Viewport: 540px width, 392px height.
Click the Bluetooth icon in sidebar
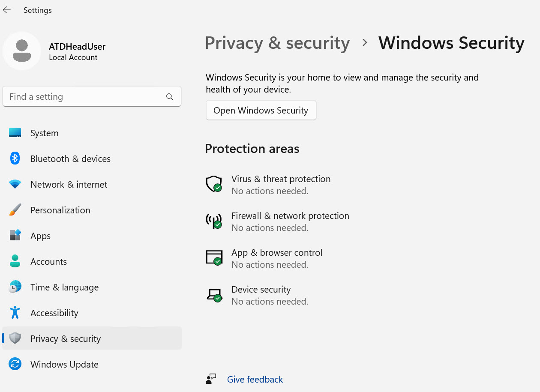pos(15,159)
